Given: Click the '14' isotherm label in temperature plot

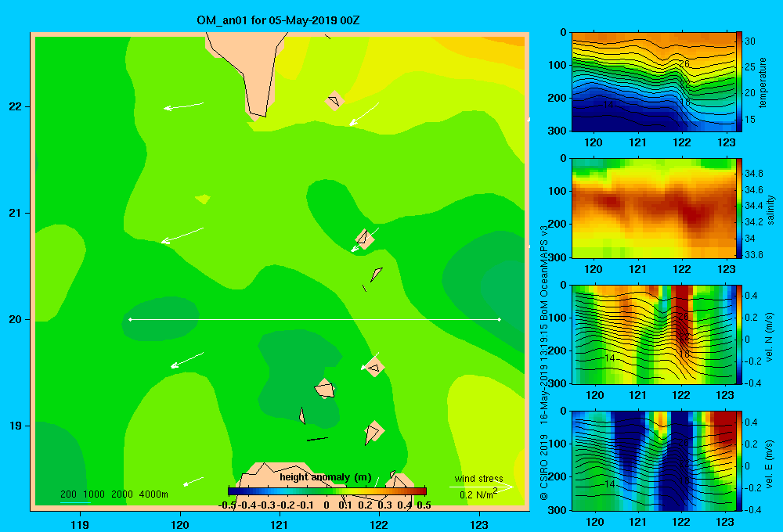Looking at the screenshot, I should 608,105.
